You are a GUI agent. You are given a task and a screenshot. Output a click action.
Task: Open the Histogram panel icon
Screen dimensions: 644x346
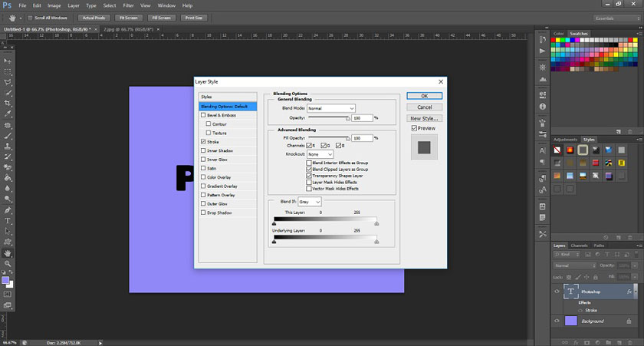(x=543, y=79)
